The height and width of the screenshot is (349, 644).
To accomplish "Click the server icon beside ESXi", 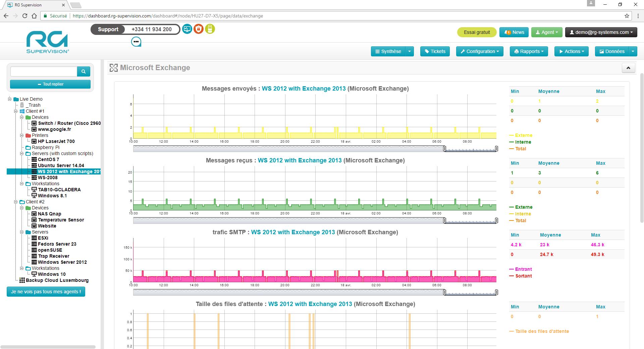I will tap(34, 238).
